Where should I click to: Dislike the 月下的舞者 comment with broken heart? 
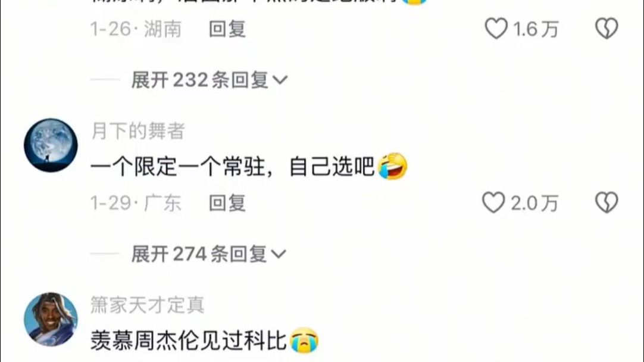pos(607,202)
